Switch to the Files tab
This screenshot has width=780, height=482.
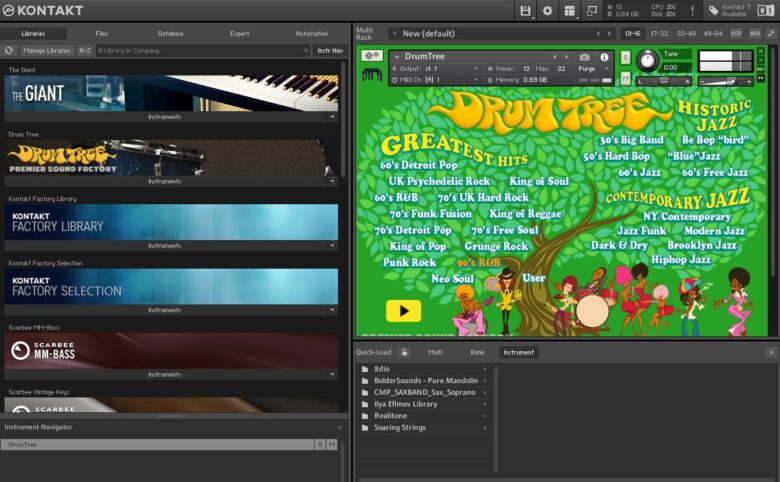click(102, 34)
